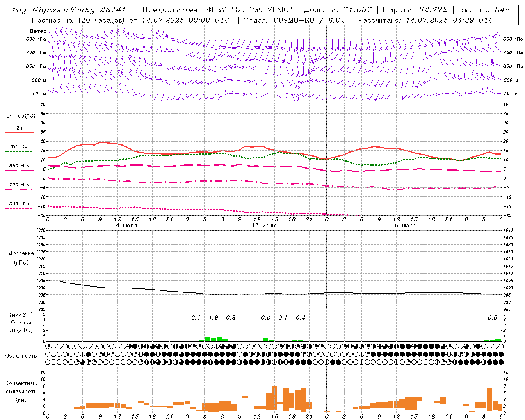The image size is (525, 420).
Task: Click the Ветер wind panel label
Action: tap(38, 31)
